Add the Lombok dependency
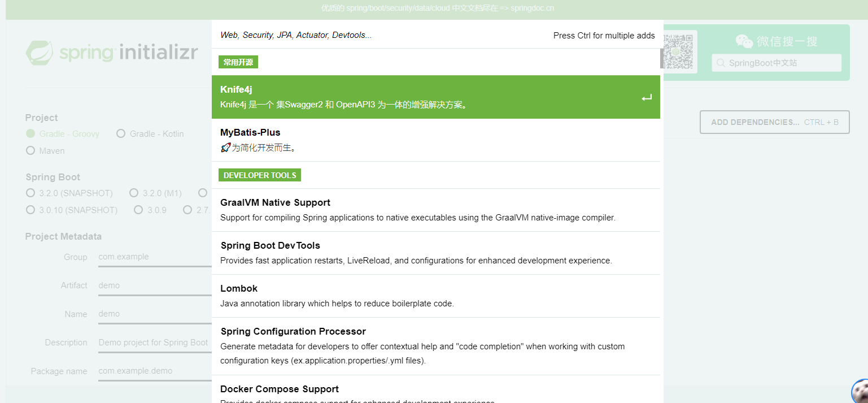The height and width of the screenshot is (403, 868). point(436,296)
